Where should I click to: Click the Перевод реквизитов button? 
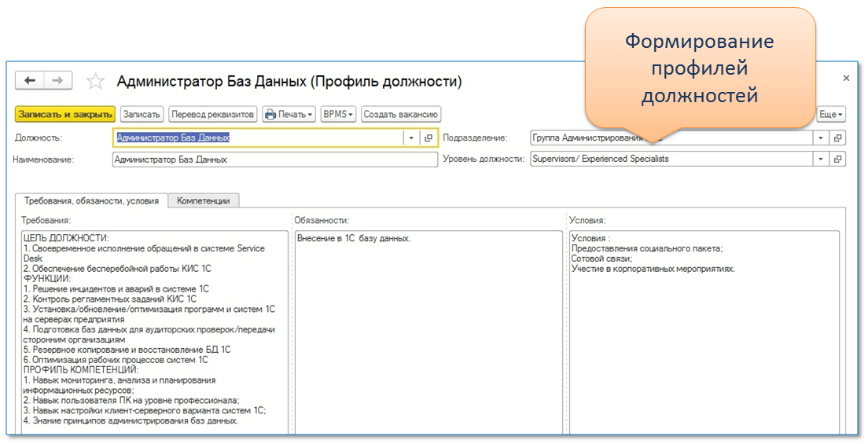pyautogui.click(x=213, y=115)
